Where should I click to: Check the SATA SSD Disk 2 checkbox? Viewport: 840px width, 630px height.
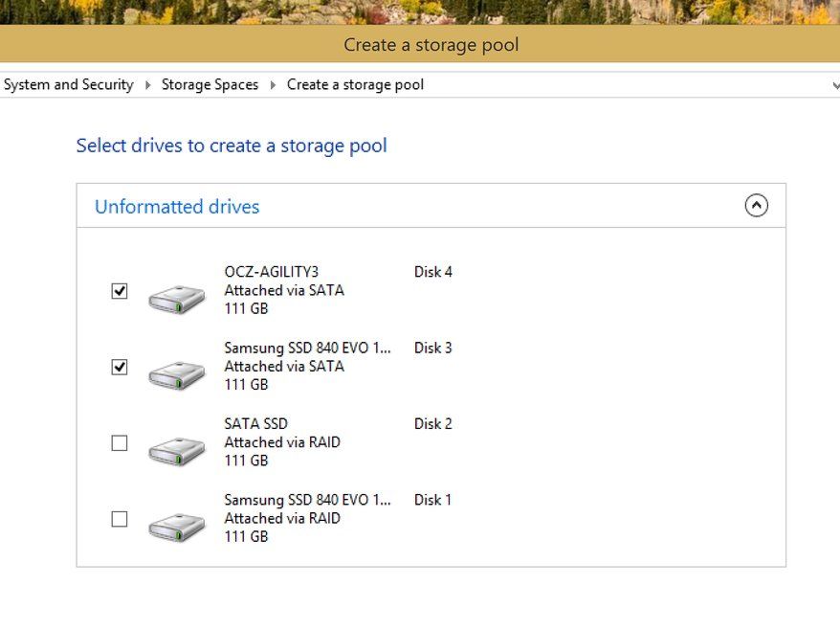120,443
